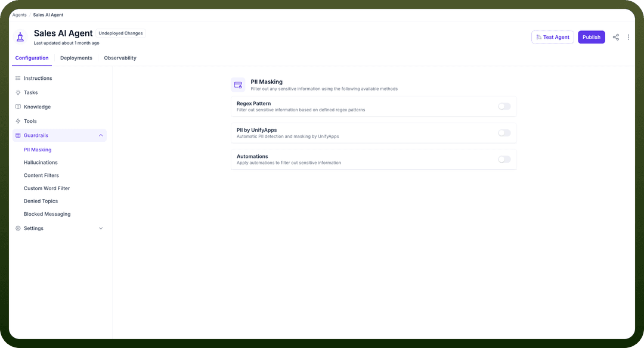This screenshot has height=348, width=644.
Task: Click the Sales AI Agent chess-piece avatar icon
Action: tap(20, 37)
